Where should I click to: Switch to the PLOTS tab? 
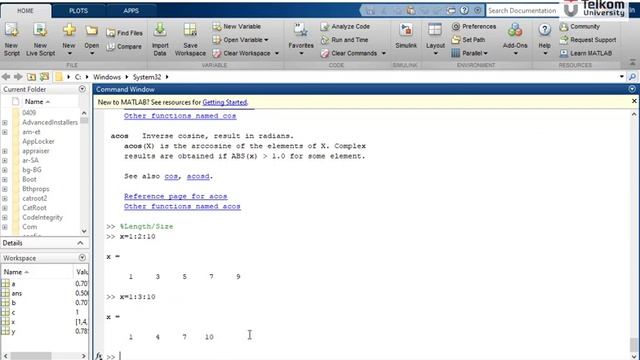coord(78,11)
